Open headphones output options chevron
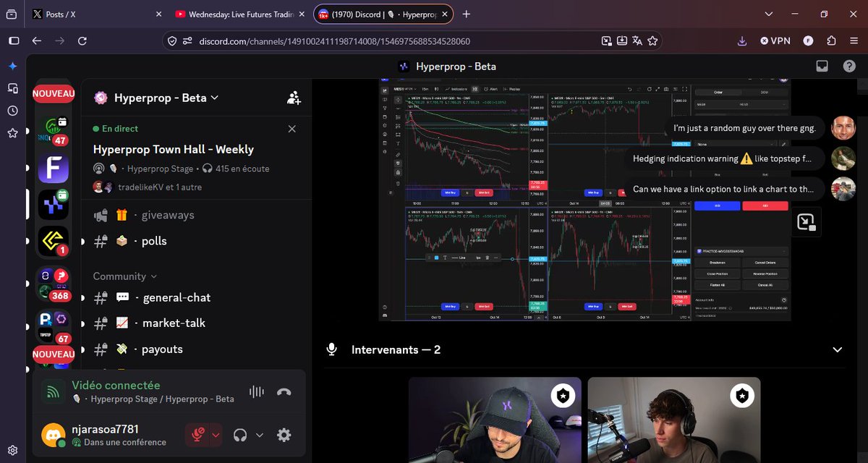Image resolution: width=868 pixels, height=463 pixels. point(260,435)
